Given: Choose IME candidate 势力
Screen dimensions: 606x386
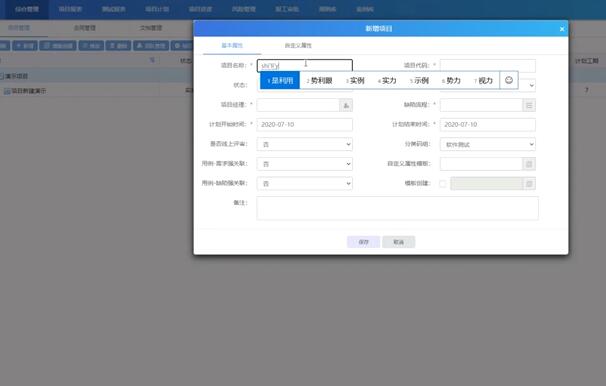Looking at the screenshot, I should tap(451, 80).
